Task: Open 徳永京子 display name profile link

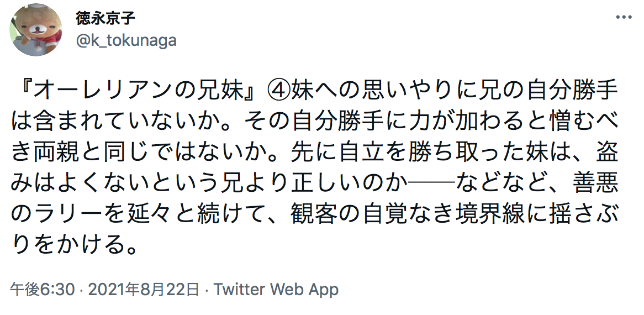Action: pyautogui.click(x=105, y=18)
